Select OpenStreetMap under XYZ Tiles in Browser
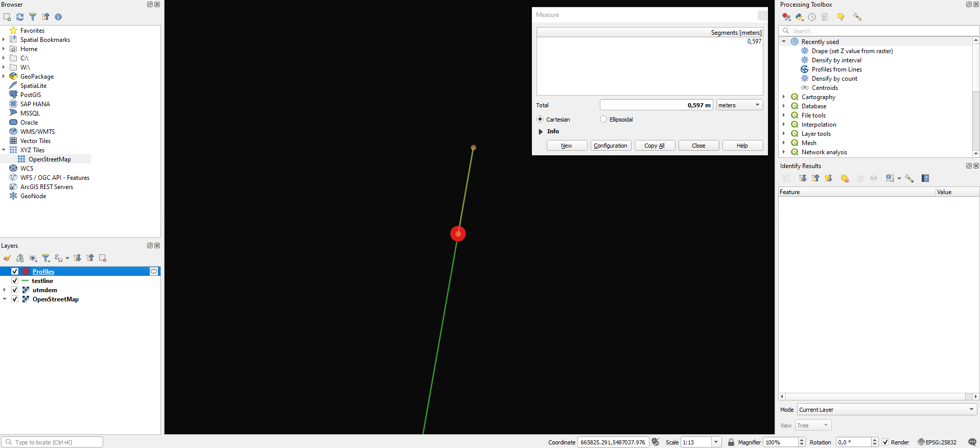The width and height of the screenshot is (980, 448). pos(50,159)
